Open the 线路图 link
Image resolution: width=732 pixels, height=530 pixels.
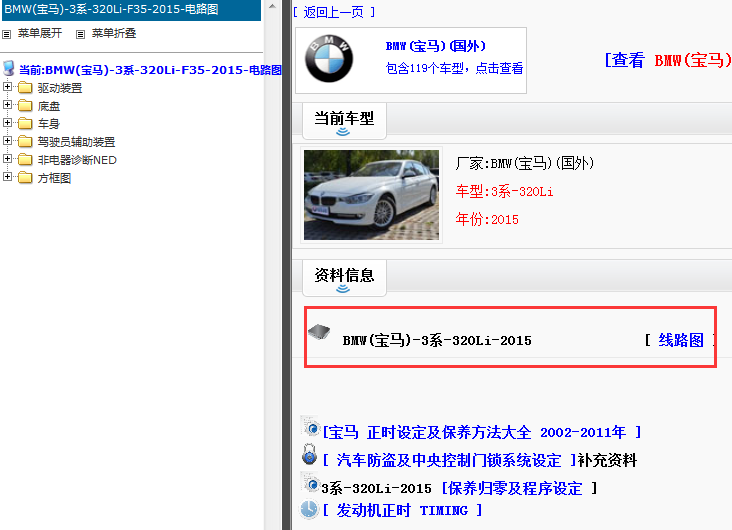coord(681,340)
